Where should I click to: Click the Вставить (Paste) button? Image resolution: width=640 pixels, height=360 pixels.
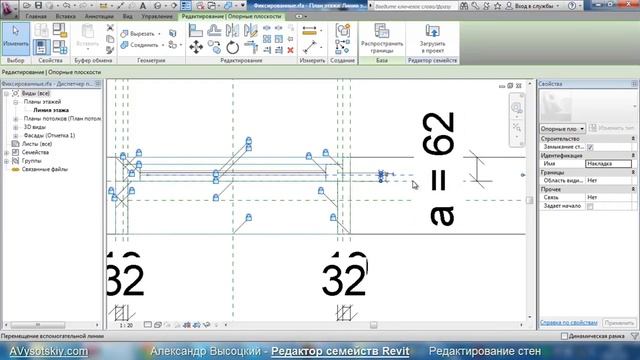(x=87, y=38)
